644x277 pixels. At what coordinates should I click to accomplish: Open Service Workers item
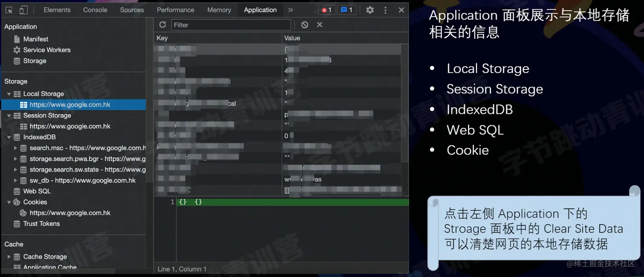pyautogui.click(x=47, y=50)
